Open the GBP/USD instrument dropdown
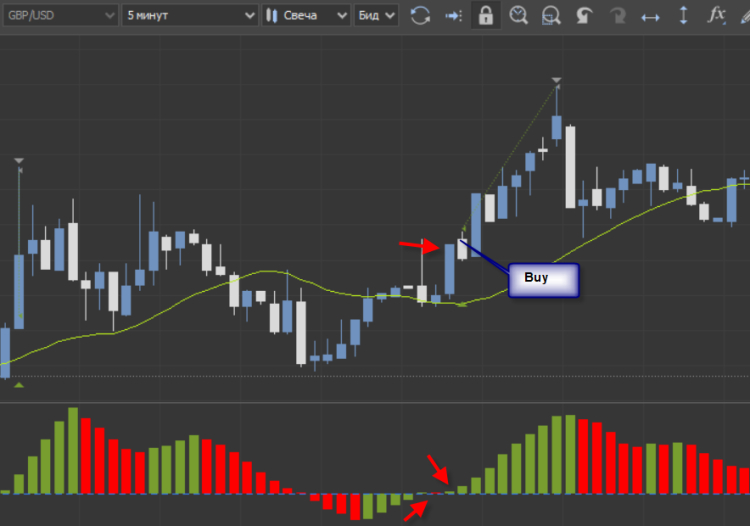750x526 pixels. 60,15
